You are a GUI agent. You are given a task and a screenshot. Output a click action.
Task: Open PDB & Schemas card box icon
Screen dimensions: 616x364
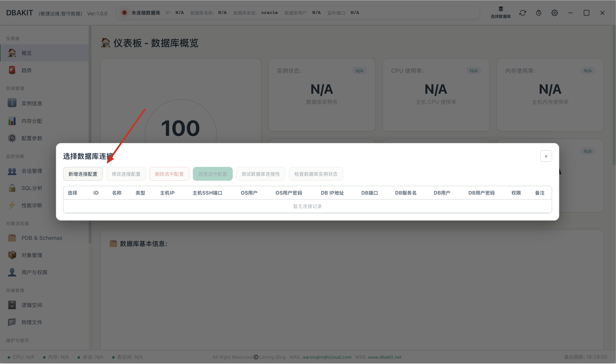tap(12, 238)
